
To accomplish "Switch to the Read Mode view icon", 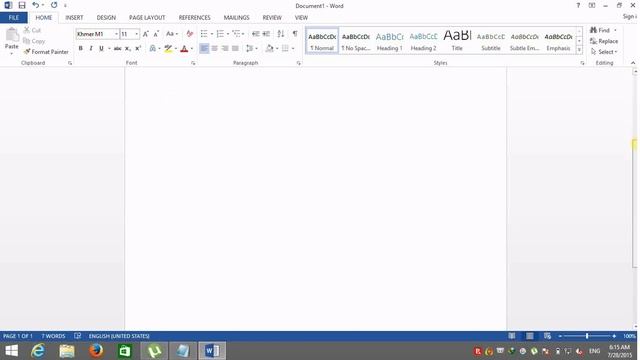I will pyautogui.click(x=511, y=336).
